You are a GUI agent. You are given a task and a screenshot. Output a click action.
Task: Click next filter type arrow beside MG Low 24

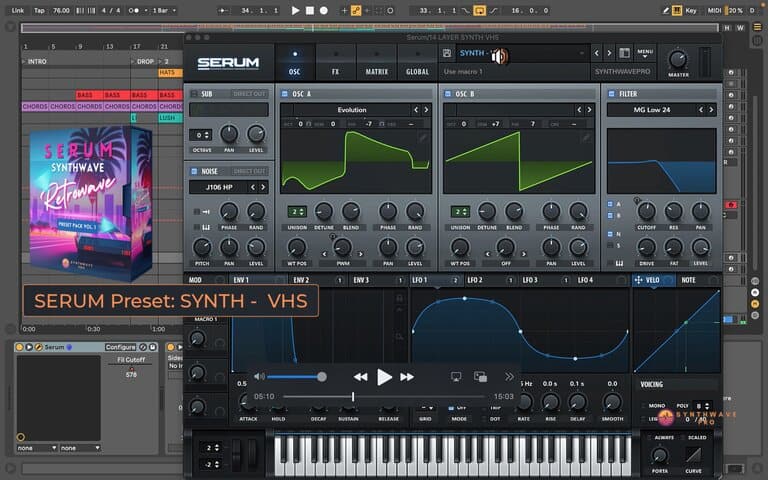pyautogui.click(x=711, y=110)
